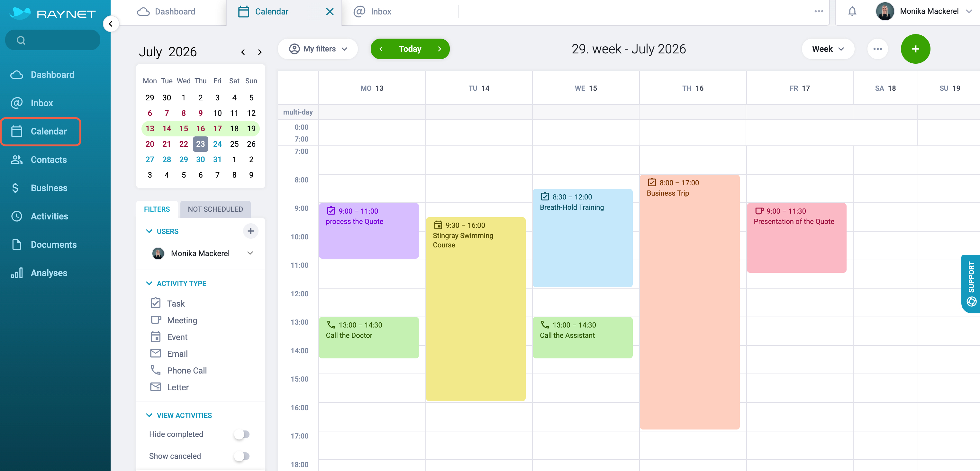The height and width of the screenshot is (471, 980).
Task: Filter by Email activity type
Action: [169, 354]
